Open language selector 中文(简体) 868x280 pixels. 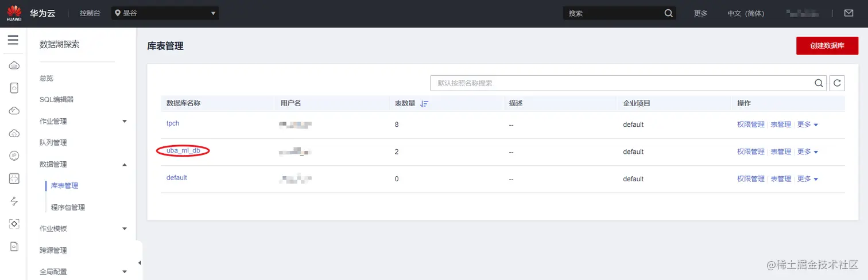pyautogui.click(x=746, y=13)
